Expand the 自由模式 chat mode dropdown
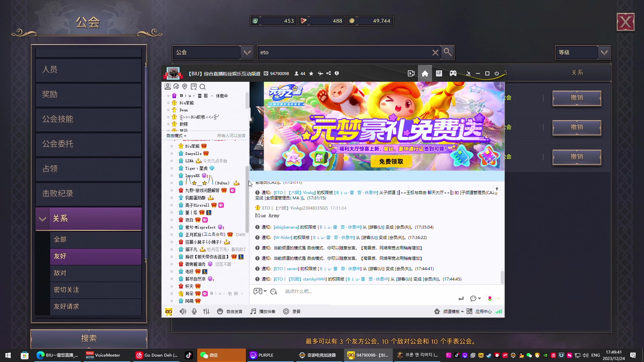The image size is (644, 362). pyautogui.click(x=176, y=135)
